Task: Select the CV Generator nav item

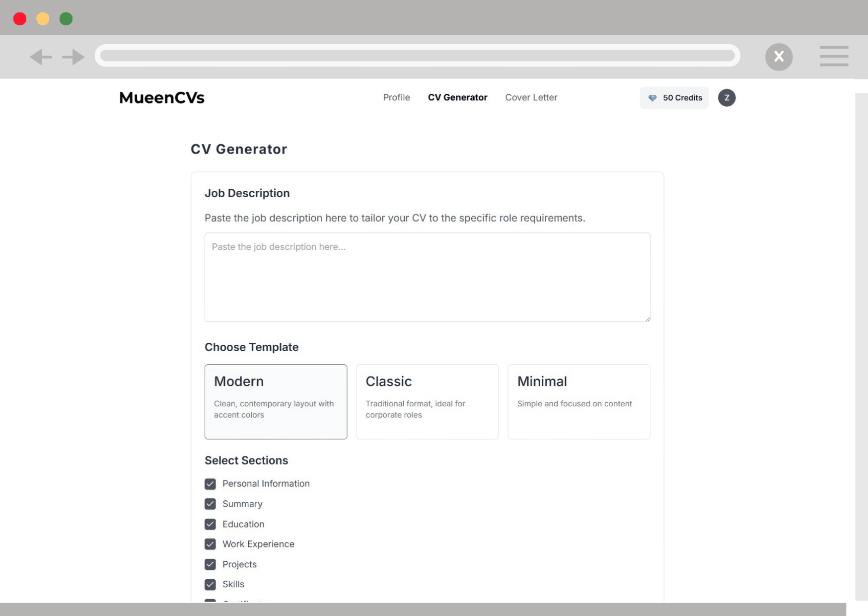Action: click(457, 98)
